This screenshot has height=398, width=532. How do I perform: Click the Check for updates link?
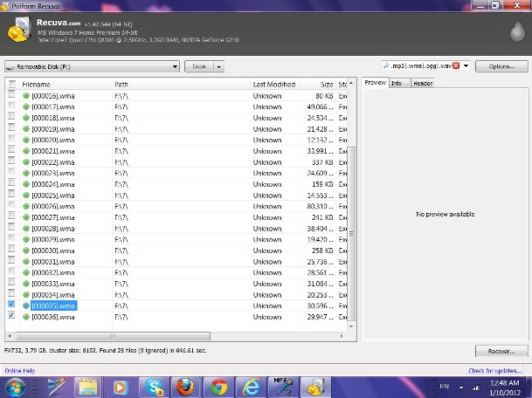[499, 371]
